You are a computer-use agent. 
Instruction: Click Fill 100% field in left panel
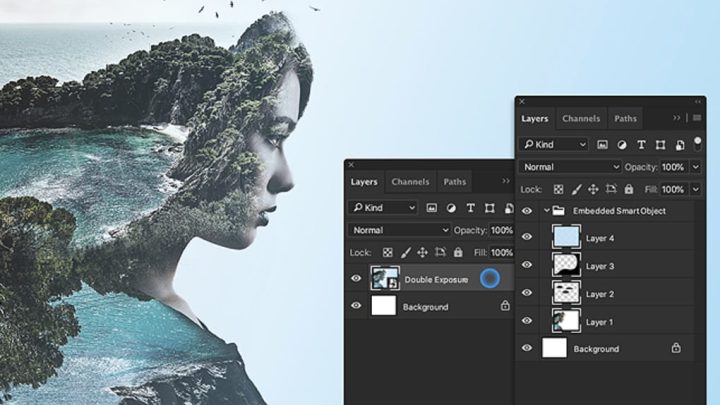501,252
